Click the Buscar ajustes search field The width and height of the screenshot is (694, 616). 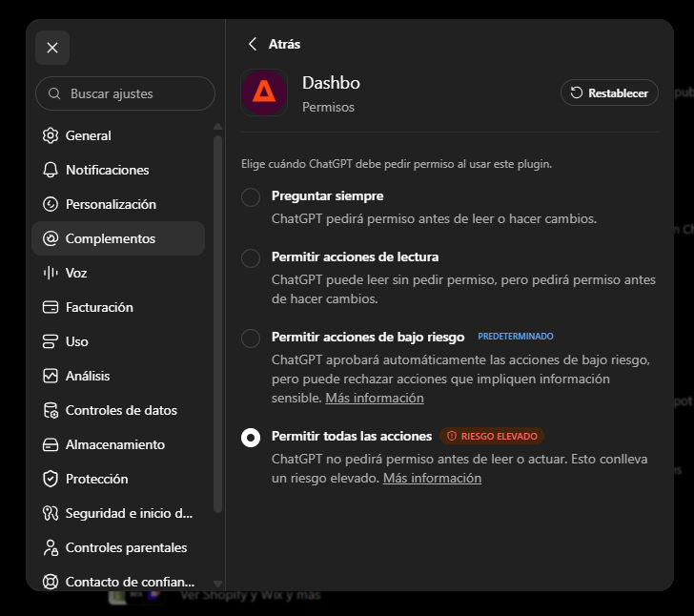(x=125, y=93)
